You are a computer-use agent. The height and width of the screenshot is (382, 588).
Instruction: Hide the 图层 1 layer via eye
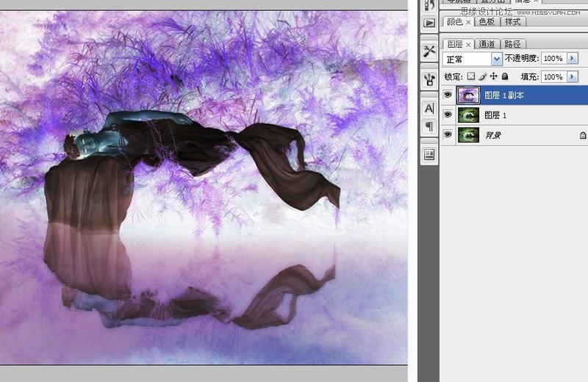click(x=448, y=115)
